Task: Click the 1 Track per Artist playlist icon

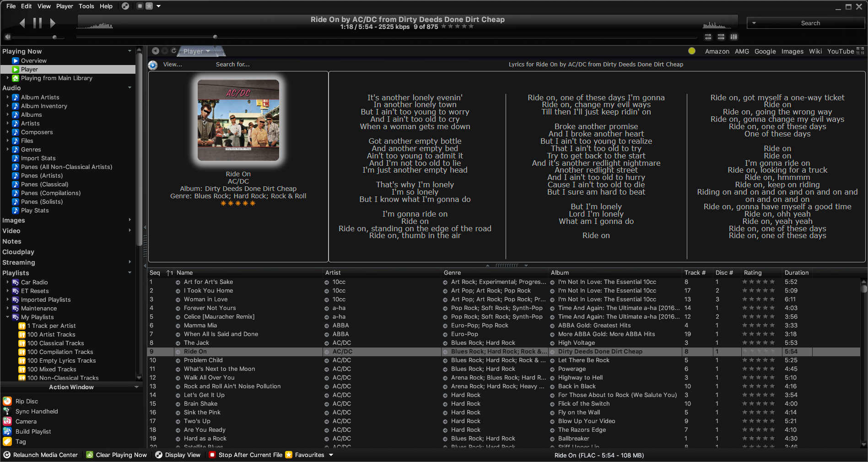Action: [22, 326]
